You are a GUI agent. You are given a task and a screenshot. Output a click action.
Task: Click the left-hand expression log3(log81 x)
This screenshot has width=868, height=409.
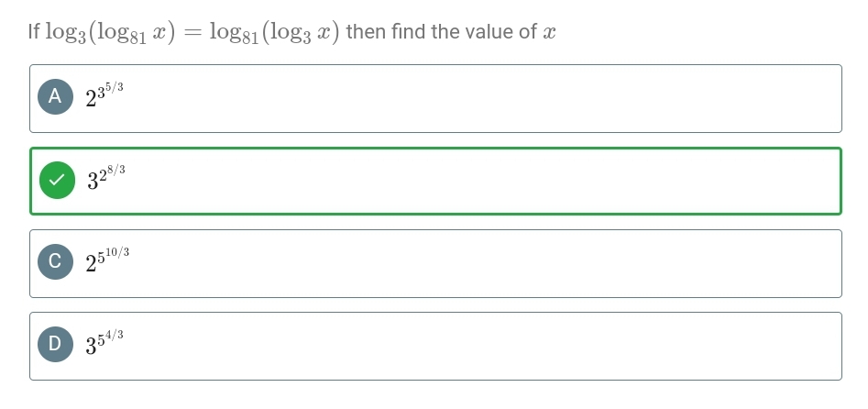tap(110, 33)
